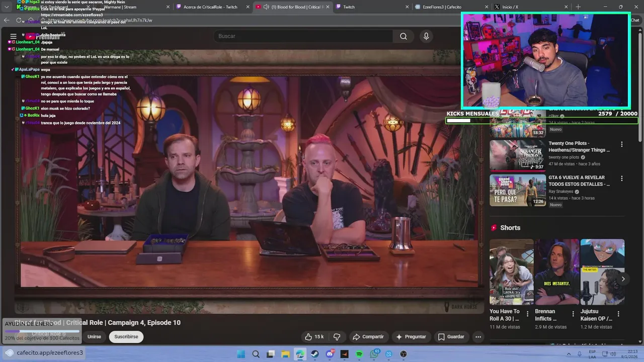Switch to 'Inicio / X' tab
This screenshot has width=644, height=362.
pyautogui.click(x=531, y=7)
